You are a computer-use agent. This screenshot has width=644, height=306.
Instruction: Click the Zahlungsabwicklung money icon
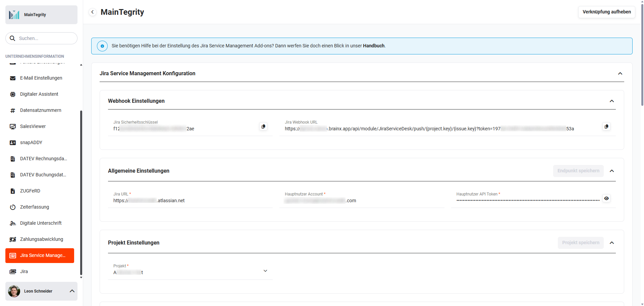pyautogui.click(x=13, y=239)
